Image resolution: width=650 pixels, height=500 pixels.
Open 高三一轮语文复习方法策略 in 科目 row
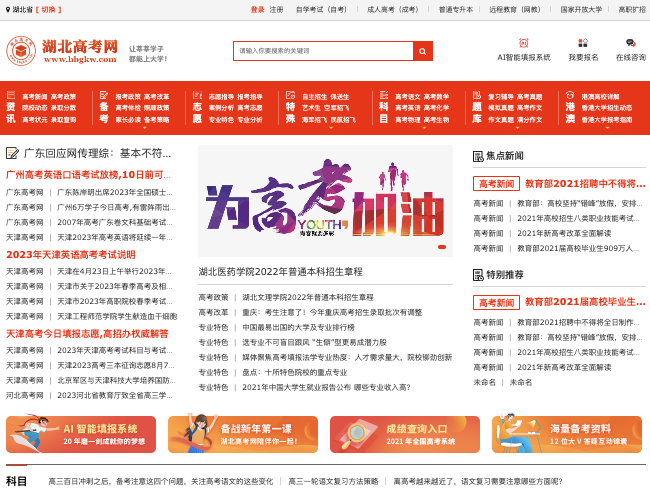pyautogui.click(x=333, y=481)
